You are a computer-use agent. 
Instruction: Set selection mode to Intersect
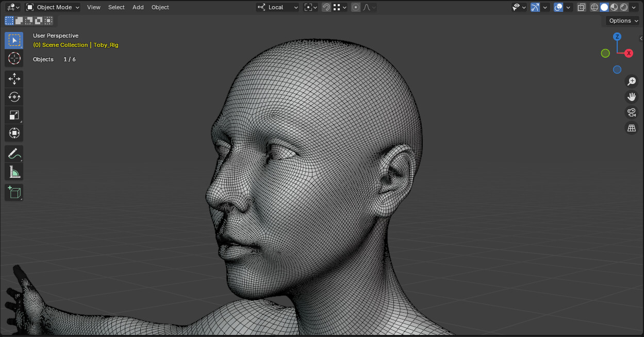[48, 21]
